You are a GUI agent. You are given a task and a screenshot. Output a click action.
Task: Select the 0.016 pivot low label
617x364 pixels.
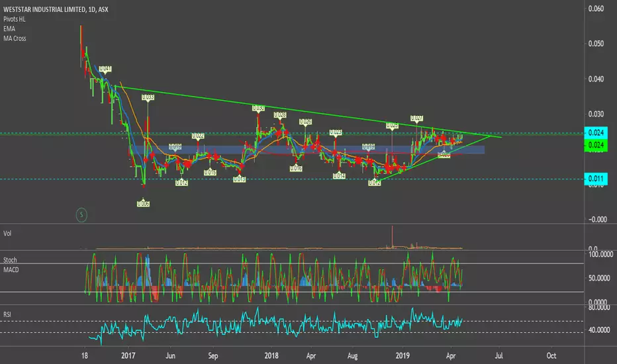[296, 168]
